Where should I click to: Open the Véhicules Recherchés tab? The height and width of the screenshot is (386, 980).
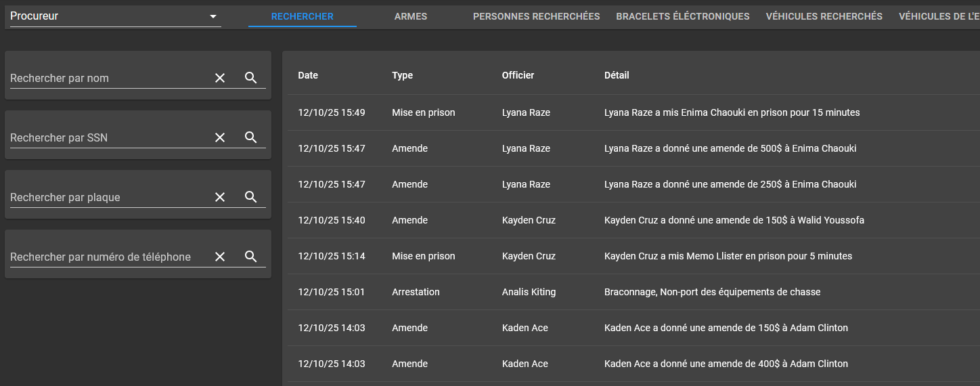[824, 16]
